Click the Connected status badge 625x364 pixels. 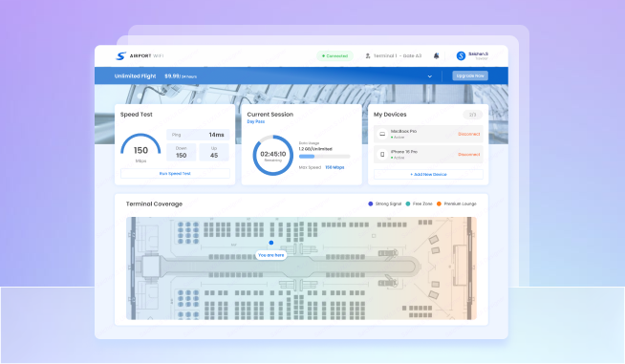334,55
